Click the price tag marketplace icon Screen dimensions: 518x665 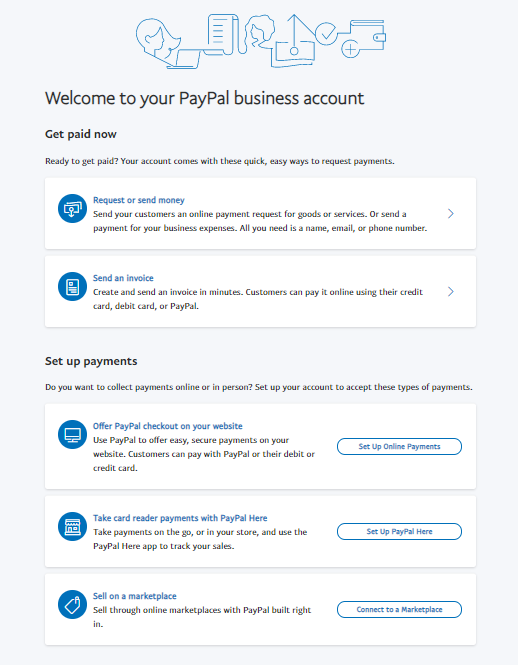(72, 605)
